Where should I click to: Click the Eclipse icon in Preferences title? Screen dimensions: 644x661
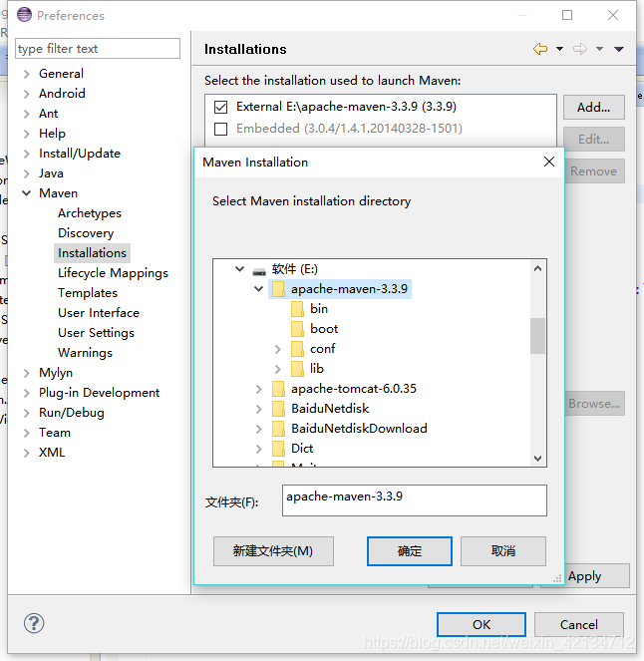coord(25,15)
